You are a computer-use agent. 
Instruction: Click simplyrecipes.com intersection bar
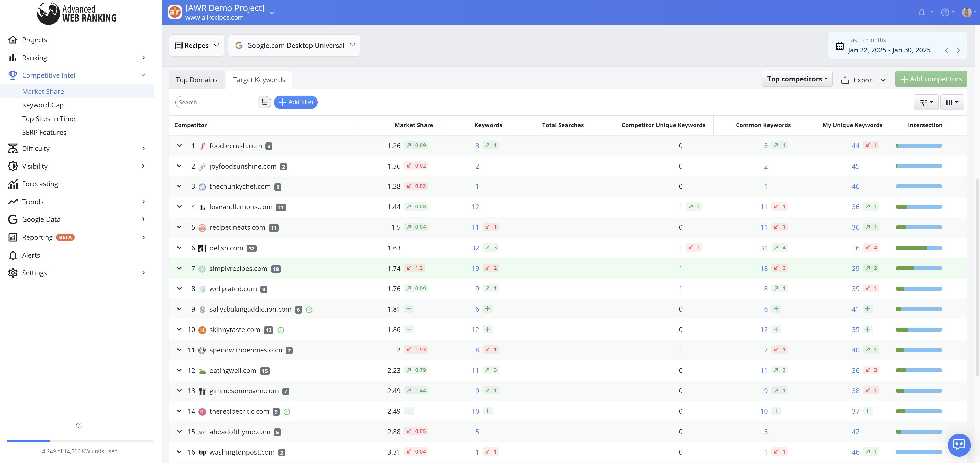click(919, 268)
